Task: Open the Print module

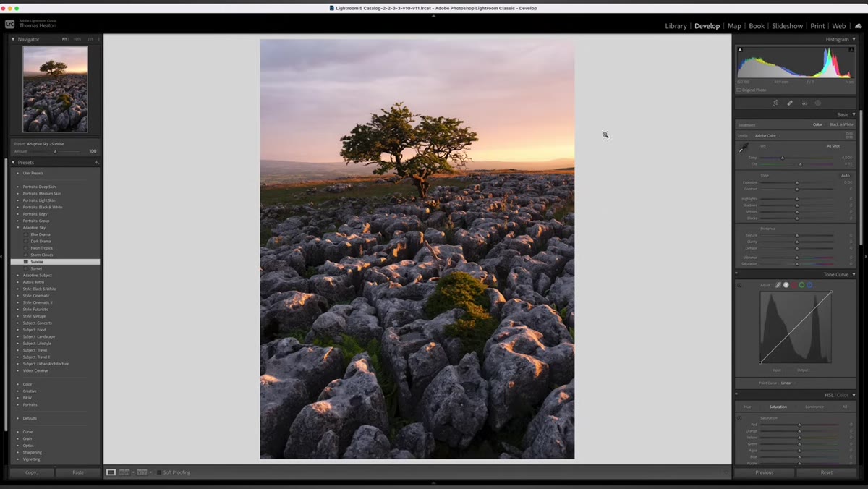Action: [x=817, y=26]
